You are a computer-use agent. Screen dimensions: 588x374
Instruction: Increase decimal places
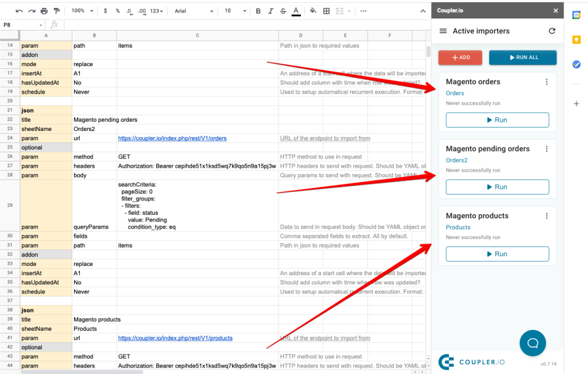pyautogui.click(x=142, y=11)
